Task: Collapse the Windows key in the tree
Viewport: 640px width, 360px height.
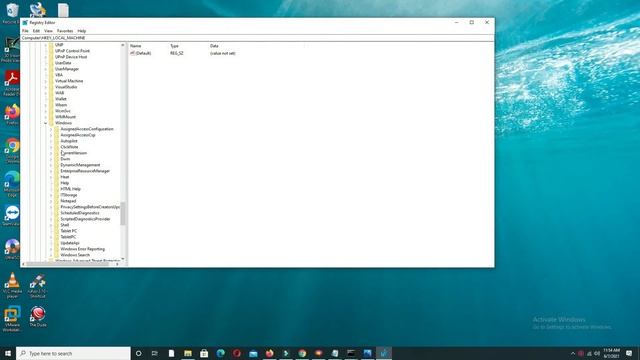Action: click(x=46, y=123)
